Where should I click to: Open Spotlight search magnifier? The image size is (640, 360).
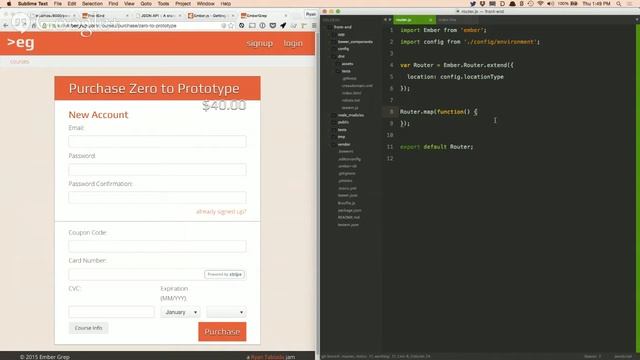tap(619, 4)
